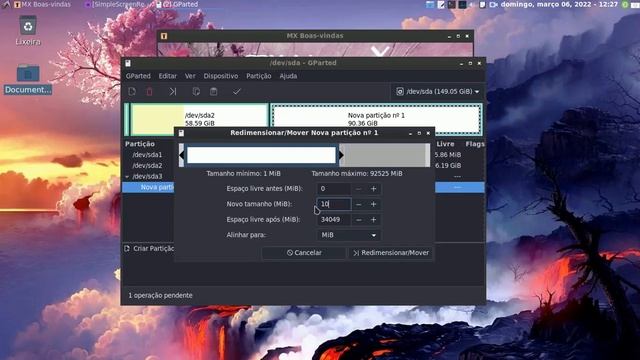
Task: Click the 5.86 MiB free value
Action: click(448, 155)
